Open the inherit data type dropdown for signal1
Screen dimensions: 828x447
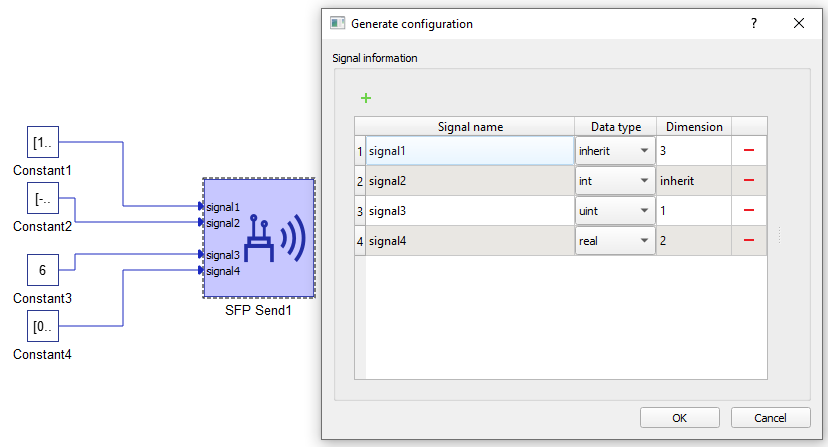(615, 151)
